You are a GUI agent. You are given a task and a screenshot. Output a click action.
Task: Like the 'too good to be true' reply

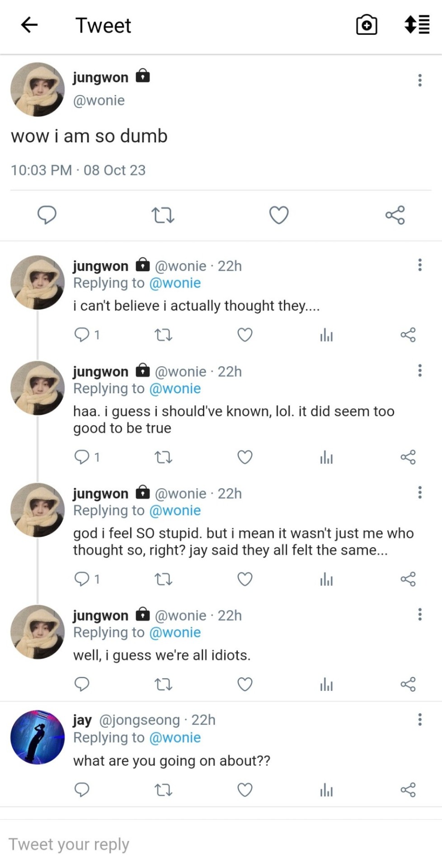click(245, 458)
